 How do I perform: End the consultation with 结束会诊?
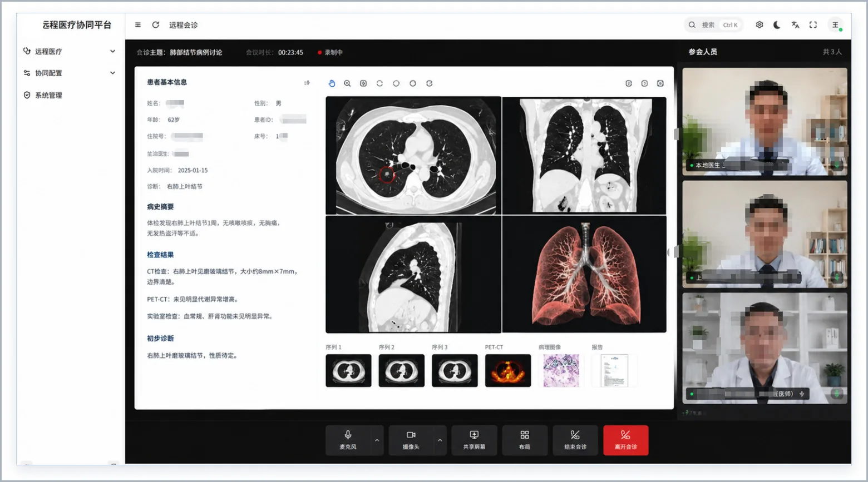(575, 440)
